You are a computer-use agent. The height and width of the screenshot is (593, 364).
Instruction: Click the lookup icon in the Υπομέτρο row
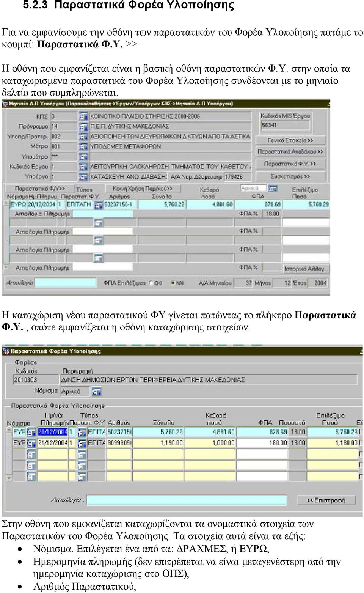(83, 156)
